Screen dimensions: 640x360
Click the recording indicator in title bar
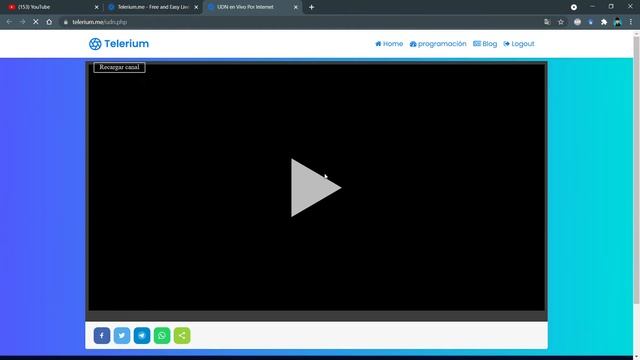pyautogui.click(x=573, y=7)
